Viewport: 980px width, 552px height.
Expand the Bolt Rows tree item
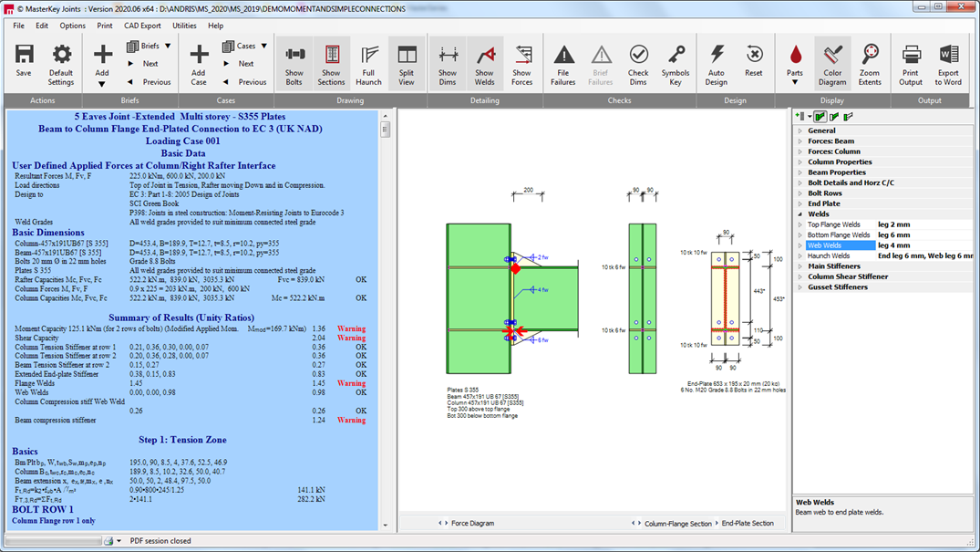pos(800,193)
